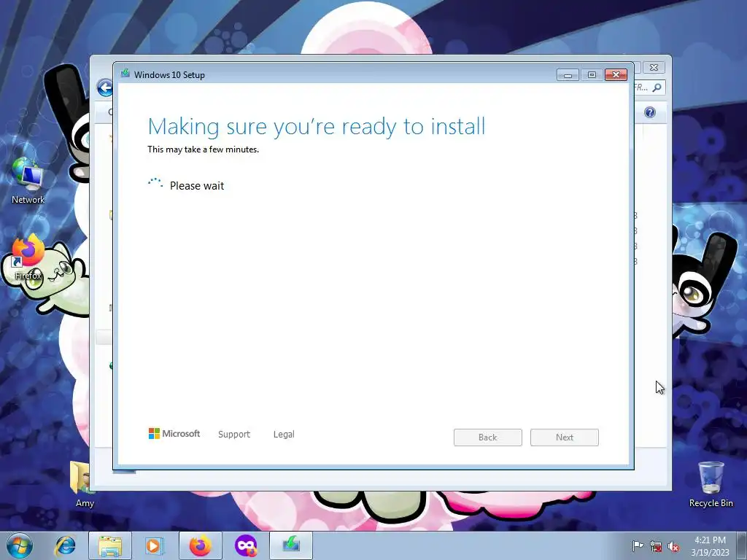Launch Internet Explorer from taskbar
The height and width of the screenshot is (560, 747).
pos(65,545)
